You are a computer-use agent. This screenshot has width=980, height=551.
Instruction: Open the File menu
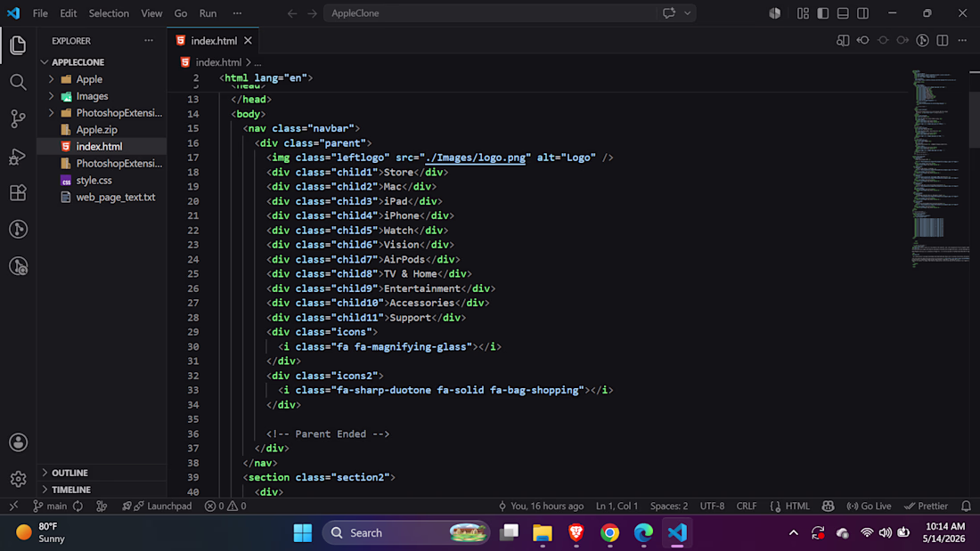40,13
